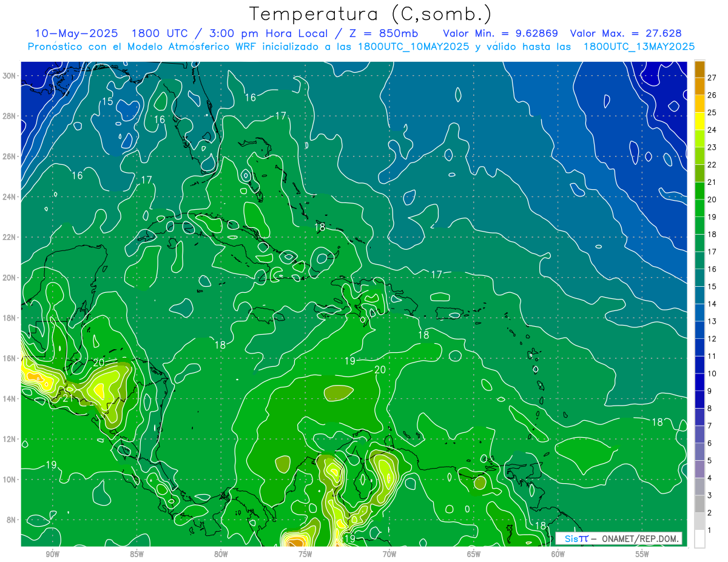
Task: Click the '3' value on the color scale
Action: [x=710, y=495]
